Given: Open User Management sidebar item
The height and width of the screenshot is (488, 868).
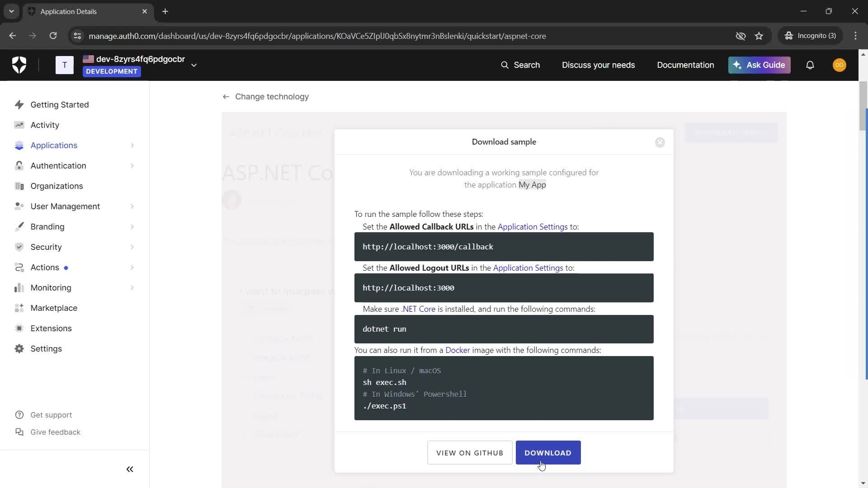Looking at the screenshot, I should 65,206.
